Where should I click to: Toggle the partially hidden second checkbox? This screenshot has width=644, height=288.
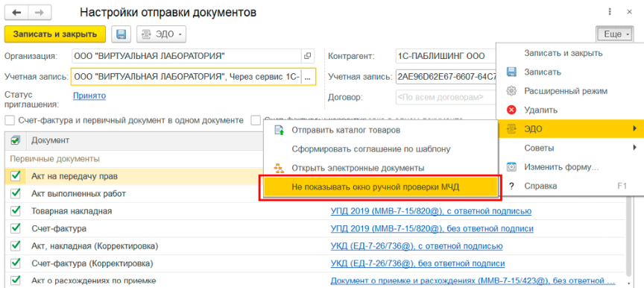pyautogui.click(x=256, y=120)
